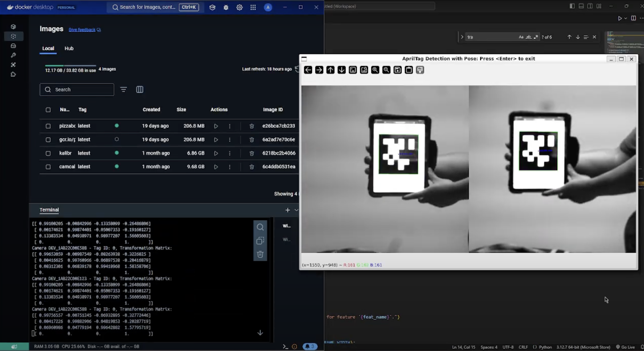The height and width of the screenshot is (351, 644).
Task: Open more actions menu for camcal image
Action: (x=230, y=167)
